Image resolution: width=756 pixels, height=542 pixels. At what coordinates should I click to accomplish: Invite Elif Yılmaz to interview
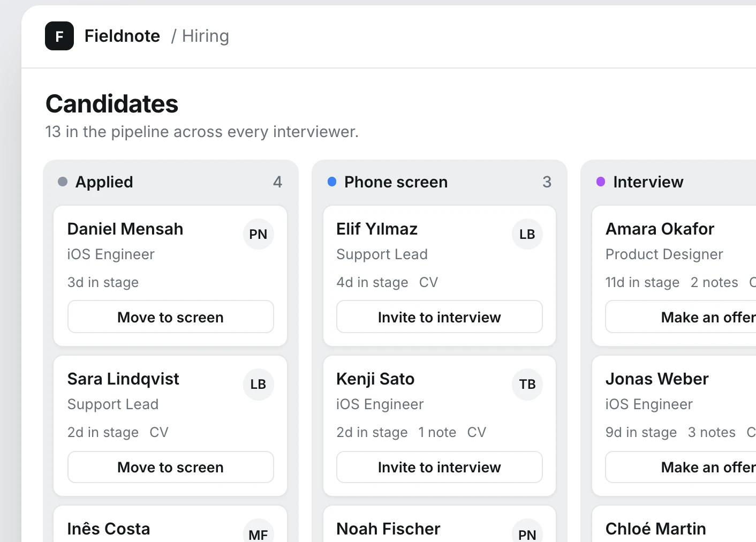point(440,317)
